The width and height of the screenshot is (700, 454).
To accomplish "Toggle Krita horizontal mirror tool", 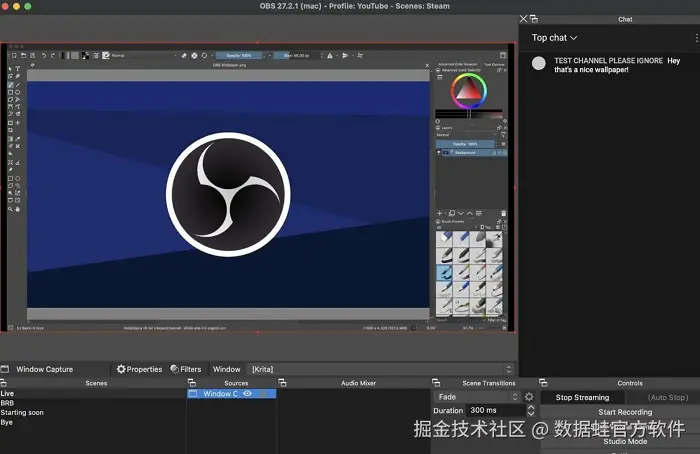I will coord(330,55).
